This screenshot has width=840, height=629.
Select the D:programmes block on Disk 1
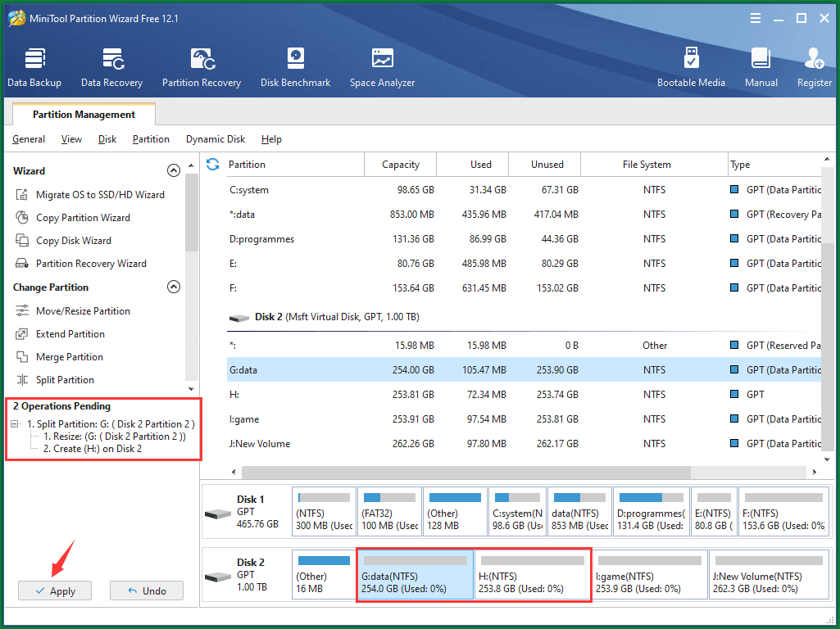coord(651,511)
